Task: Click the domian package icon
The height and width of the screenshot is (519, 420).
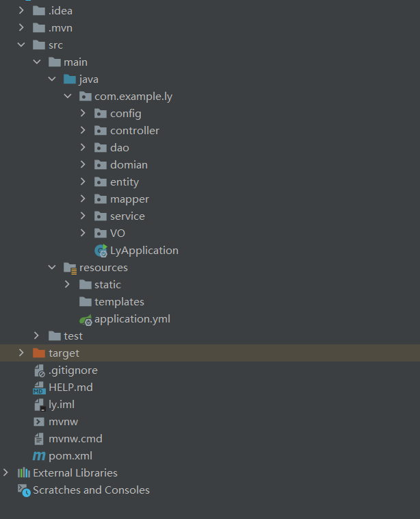Action: coord(101,165)
